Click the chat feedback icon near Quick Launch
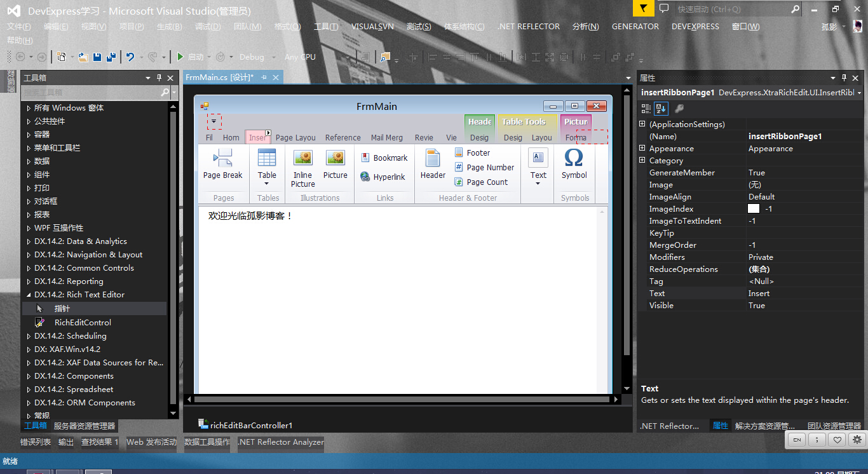 [x=664, y=9]
